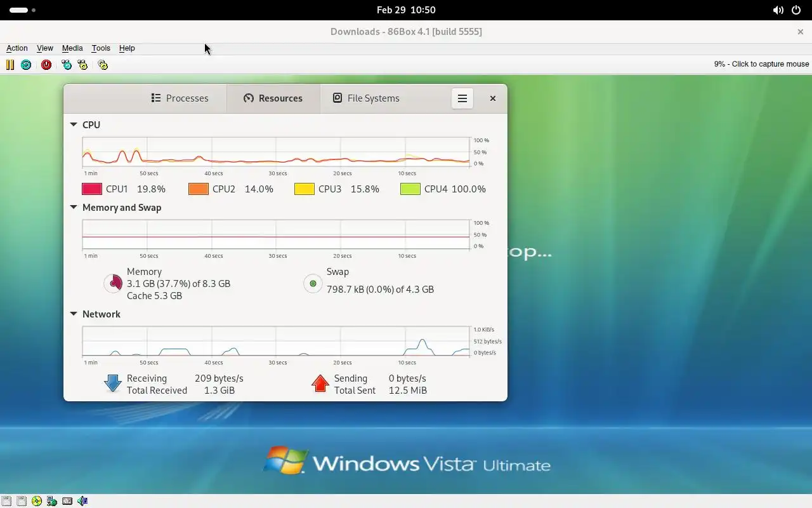Open the Tools menu
The height and width of the screenshot is (508, 812).
coord(101,48)
